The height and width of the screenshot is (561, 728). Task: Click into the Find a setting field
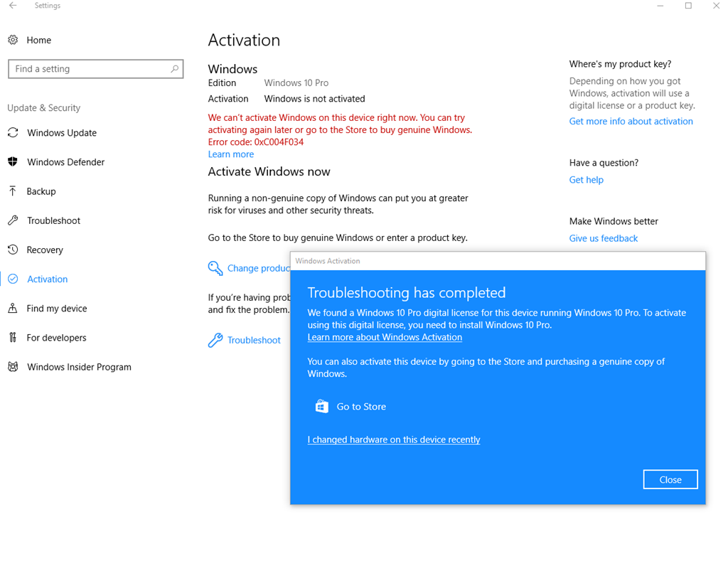[x=96, y=69]
